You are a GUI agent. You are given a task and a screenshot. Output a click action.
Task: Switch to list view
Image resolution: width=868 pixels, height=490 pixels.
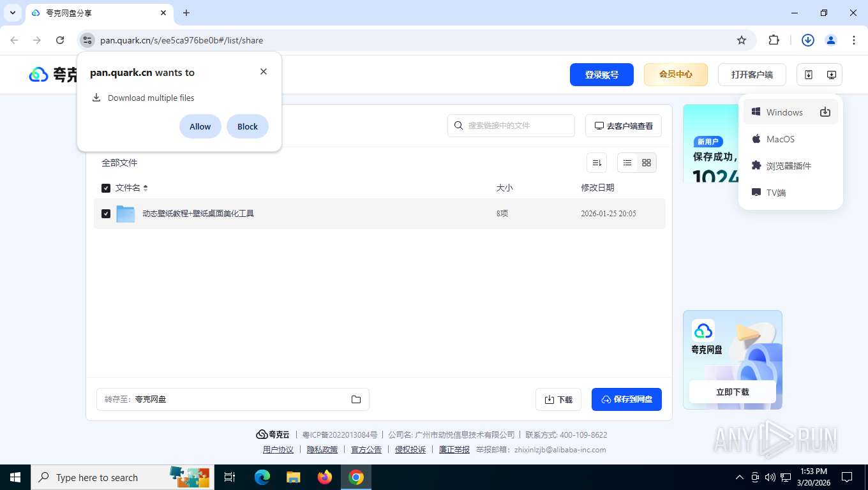coord(627,163)
